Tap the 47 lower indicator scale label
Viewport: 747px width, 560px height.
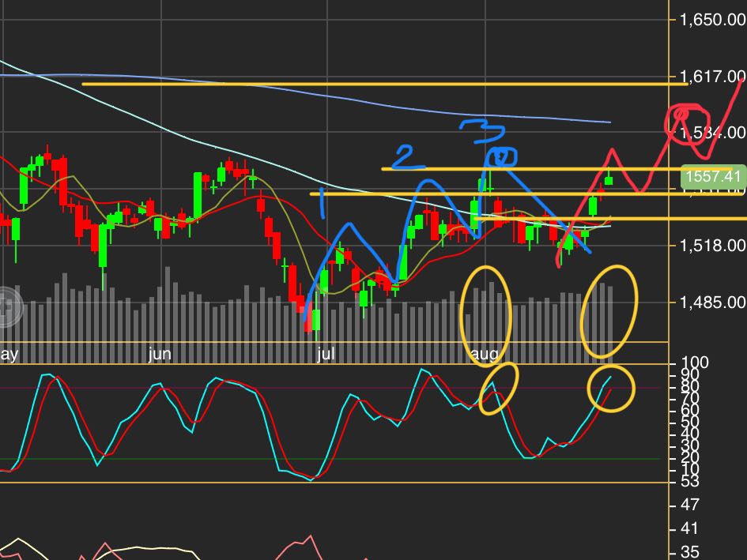(689, 505)
